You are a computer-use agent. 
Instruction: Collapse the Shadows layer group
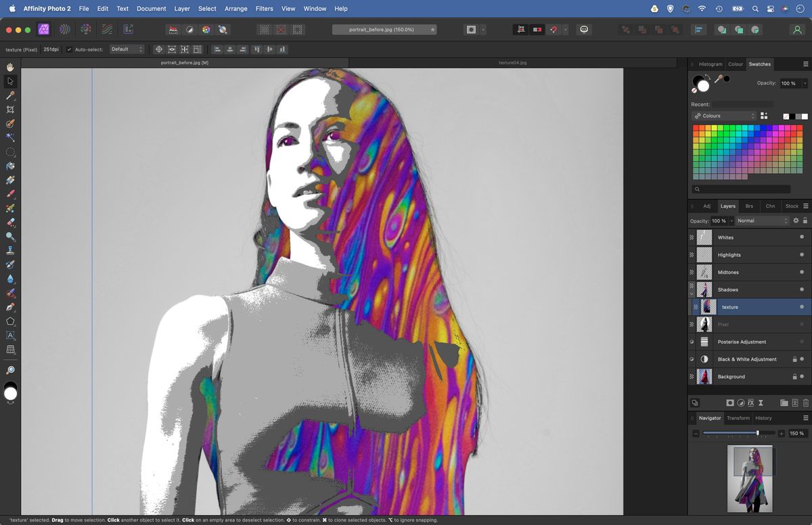tap(693, 292)
